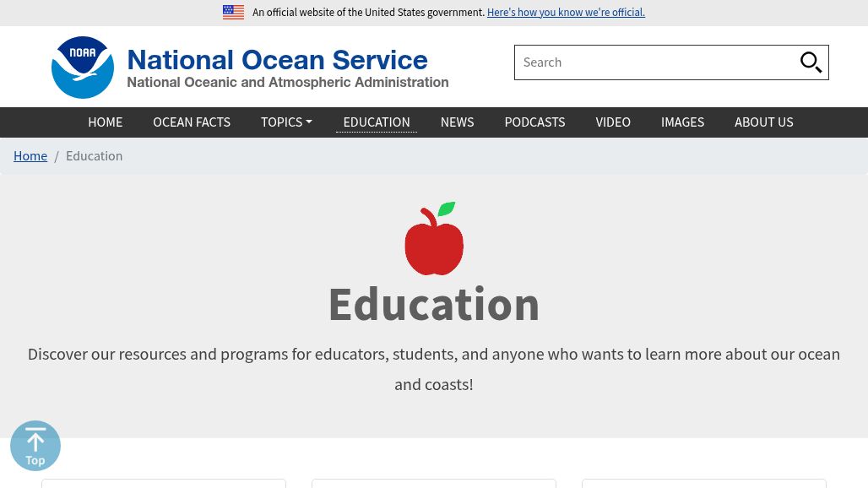Open the TOPICS dropdown menu
This screenshot has width=868, height=488.
(x=285, y=122)
